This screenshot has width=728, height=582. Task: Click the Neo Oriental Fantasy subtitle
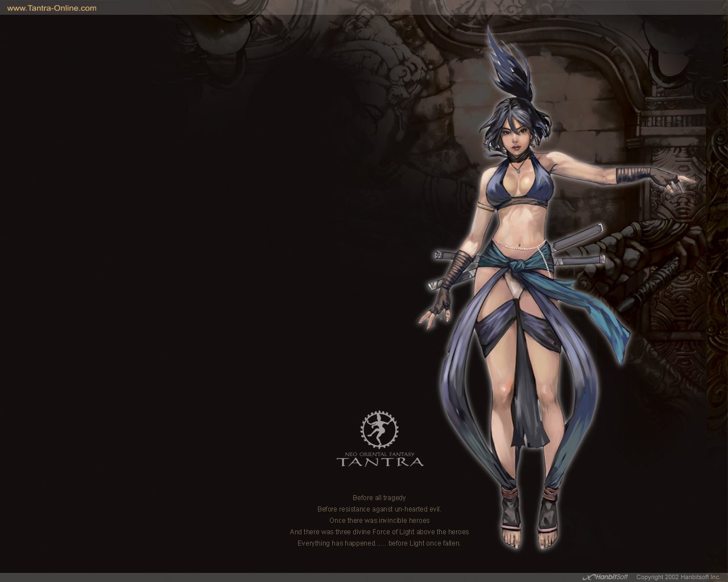pos(379,454)
